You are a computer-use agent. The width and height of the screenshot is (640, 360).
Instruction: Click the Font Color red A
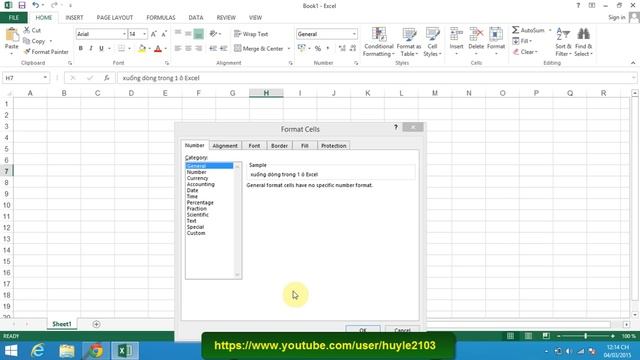[158, 49]
